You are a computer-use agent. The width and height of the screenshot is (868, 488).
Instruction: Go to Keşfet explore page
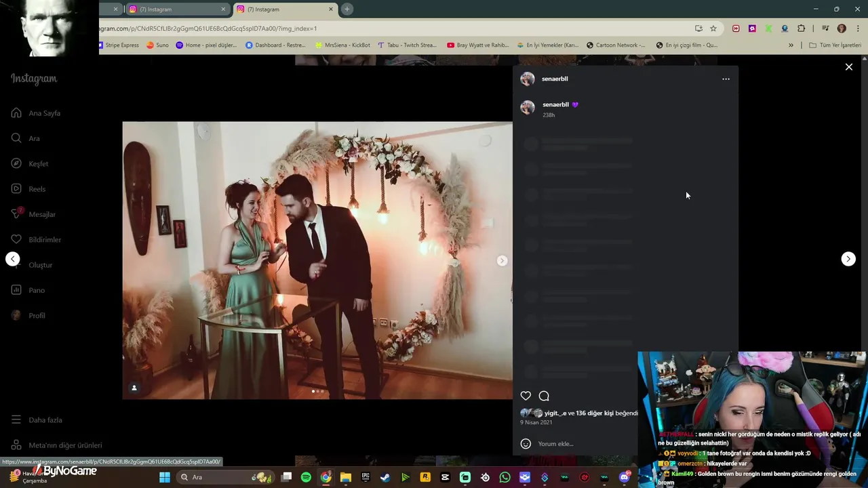pyautogui.click(x=30, y=163)
